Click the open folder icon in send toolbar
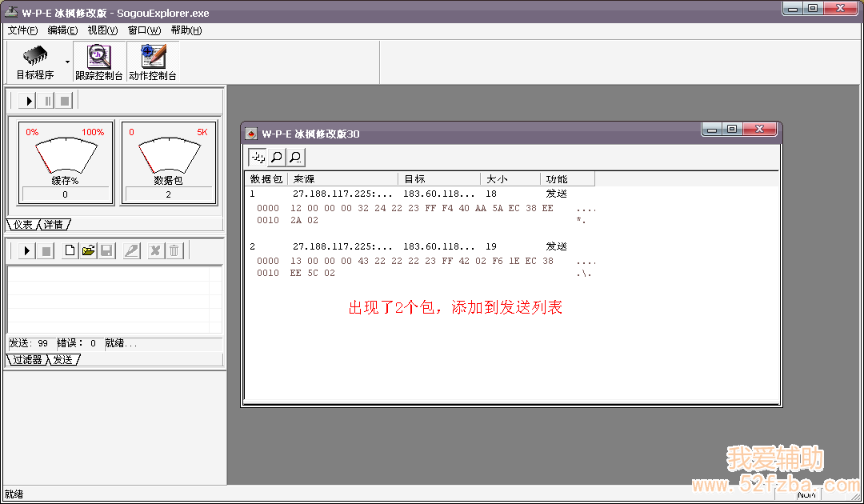Image resolution: width=864 pixels, height=504 pixels. point(88,251)
